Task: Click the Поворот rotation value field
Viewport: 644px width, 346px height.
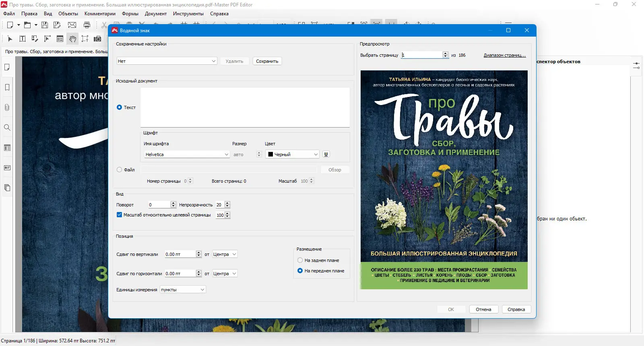Action: pos(160,205)
